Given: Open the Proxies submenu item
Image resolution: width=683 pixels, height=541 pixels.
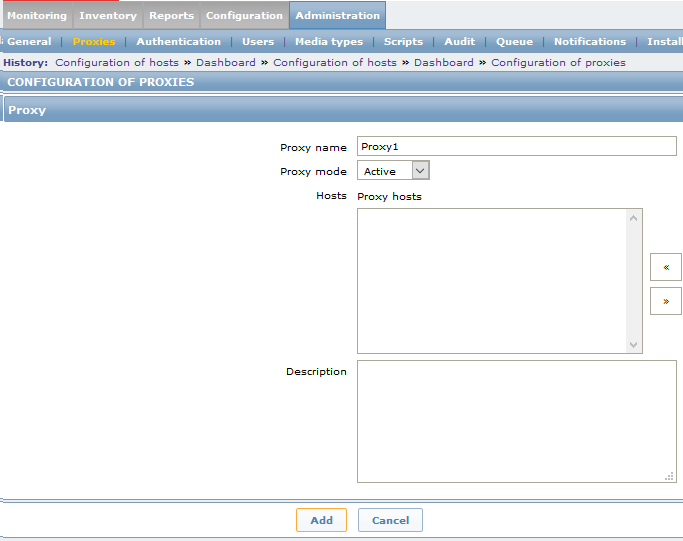Looking at the screenshot, I should (x=94, y=41).
